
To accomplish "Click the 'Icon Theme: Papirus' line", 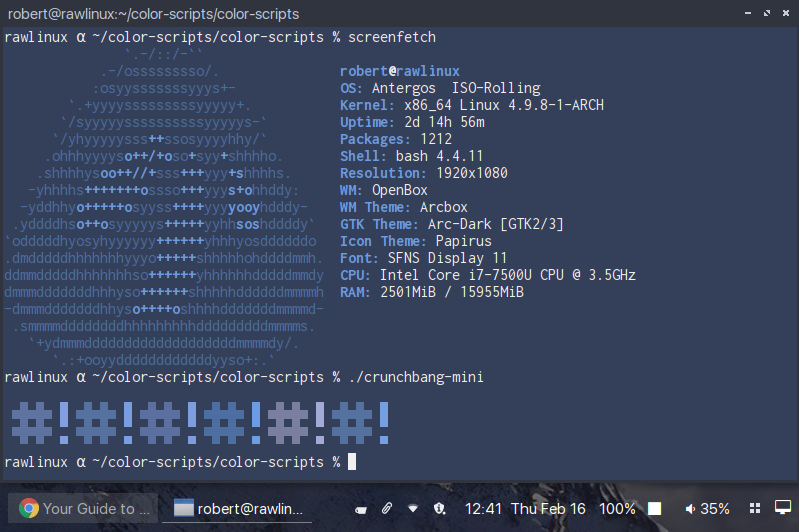I will pos(416,241).
